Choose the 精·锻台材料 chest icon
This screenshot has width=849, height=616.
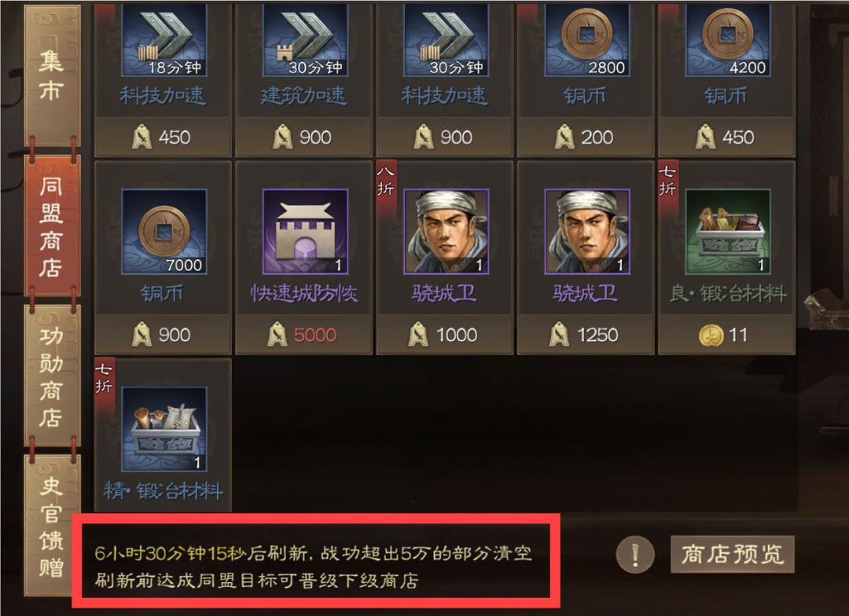[x=164, y=429]
